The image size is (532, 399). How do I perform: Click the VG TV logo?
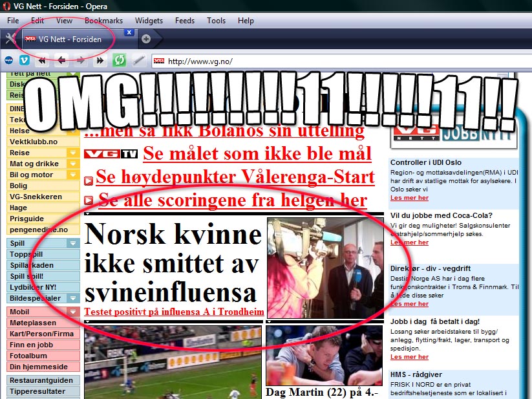pyautogui.click(x=111, y=154)
